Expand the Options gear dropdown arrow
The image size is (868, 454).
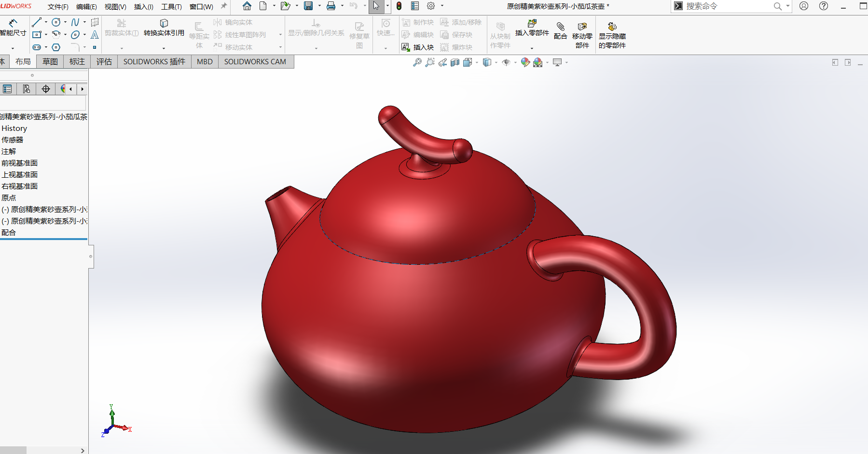tap(442, 6)
